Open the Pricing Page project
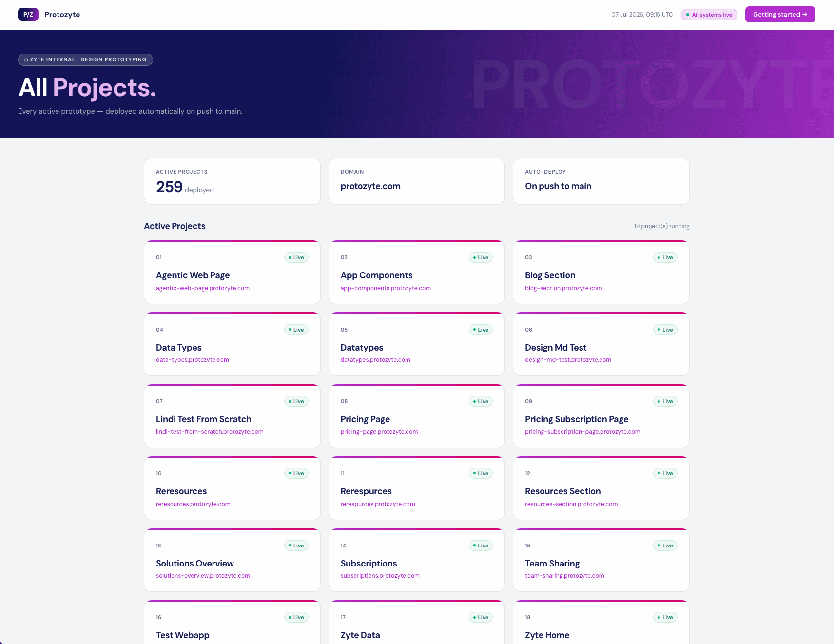This screenshot has height=644, width=834. tap(417, 416)
